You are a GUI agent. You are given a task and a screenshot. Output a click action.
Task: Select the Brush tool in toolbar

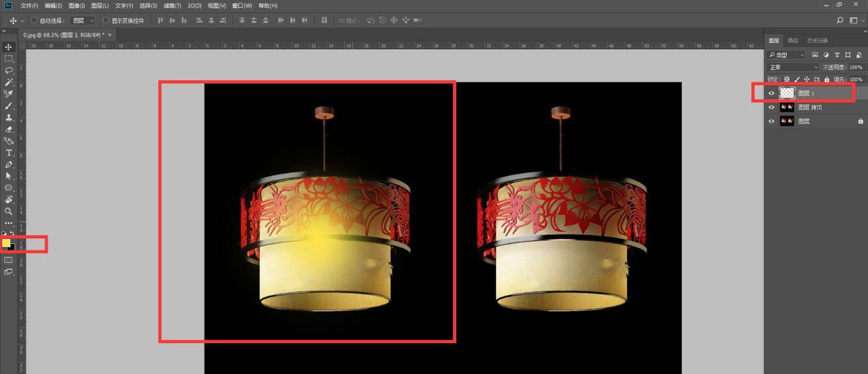click(9, 106)
